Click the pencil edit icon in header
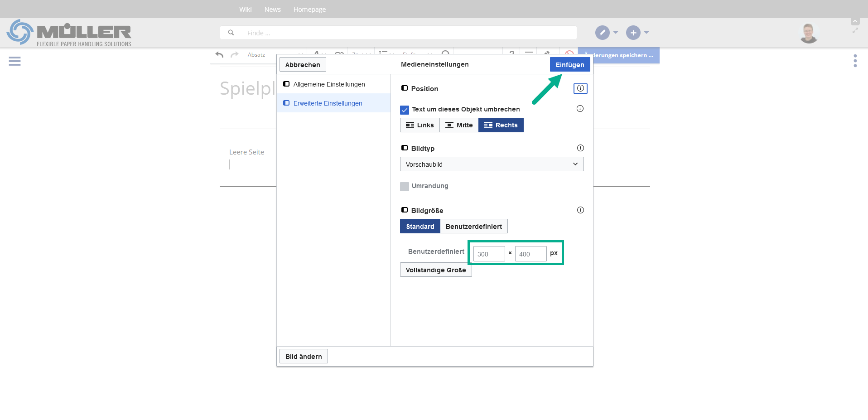868x420 pixels. coord(602,33)
